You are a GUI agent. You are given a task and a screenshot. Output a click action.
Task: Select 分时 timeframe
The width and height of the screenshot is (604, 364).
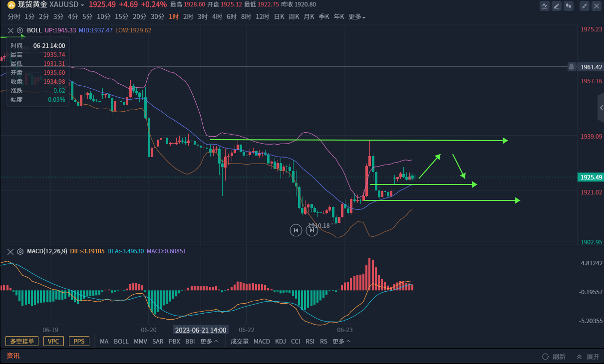tap(14, 16)
